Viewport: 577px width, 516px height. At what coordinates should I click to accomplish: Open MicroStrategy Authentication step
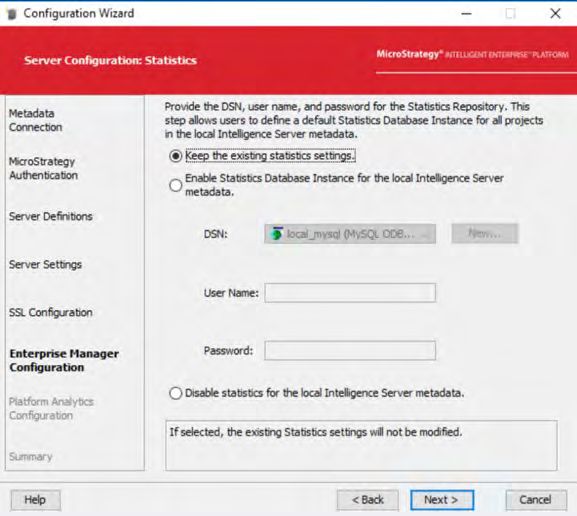pos(43,169)
